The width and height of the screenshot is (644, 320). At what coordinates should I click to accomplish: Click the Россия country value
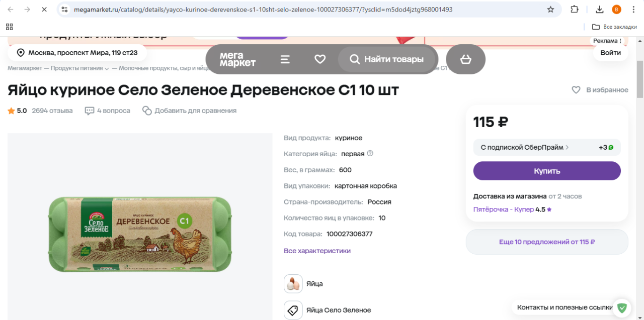(x=379, y=202)
